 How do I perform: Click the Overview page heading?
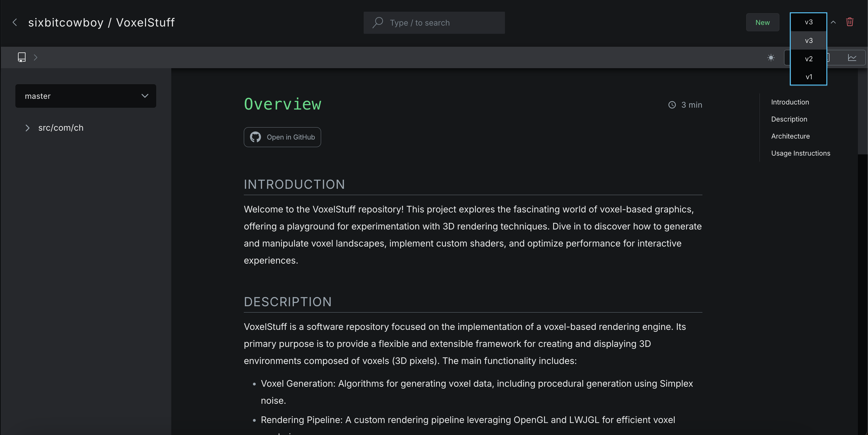(282, 104)
